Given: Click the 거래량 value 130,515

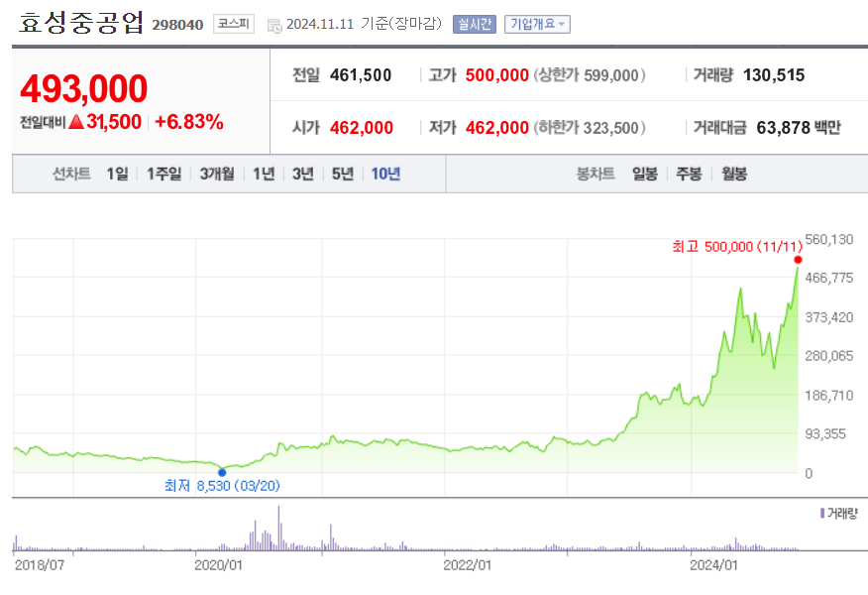Looking at the screenshot, I should (x=774, y=75).
